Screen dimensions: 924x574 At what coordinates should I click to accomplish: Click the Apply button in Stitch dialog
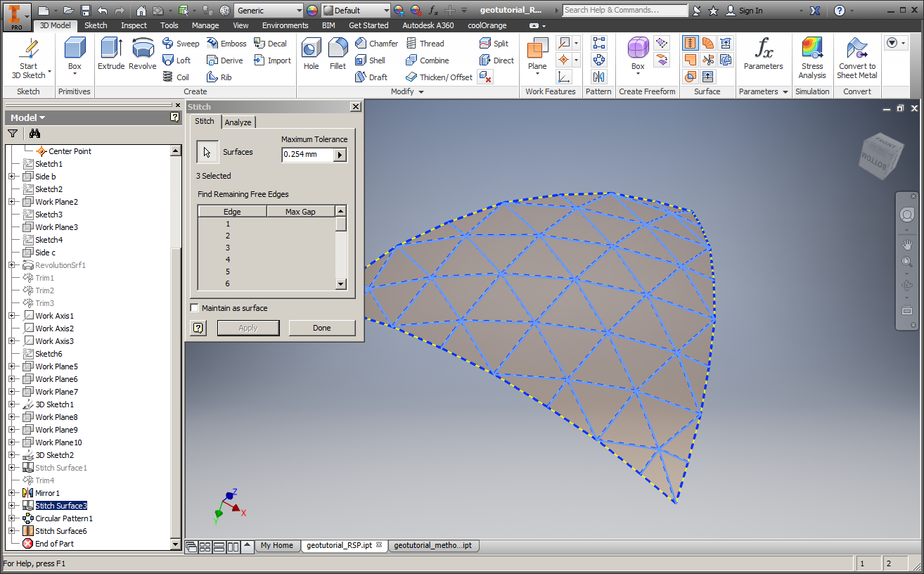(248, 328)
